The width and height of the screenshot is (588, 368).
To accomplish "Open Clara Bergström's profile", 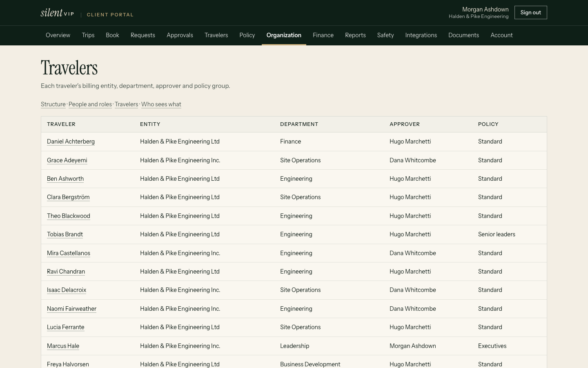I will click(68, 197).
